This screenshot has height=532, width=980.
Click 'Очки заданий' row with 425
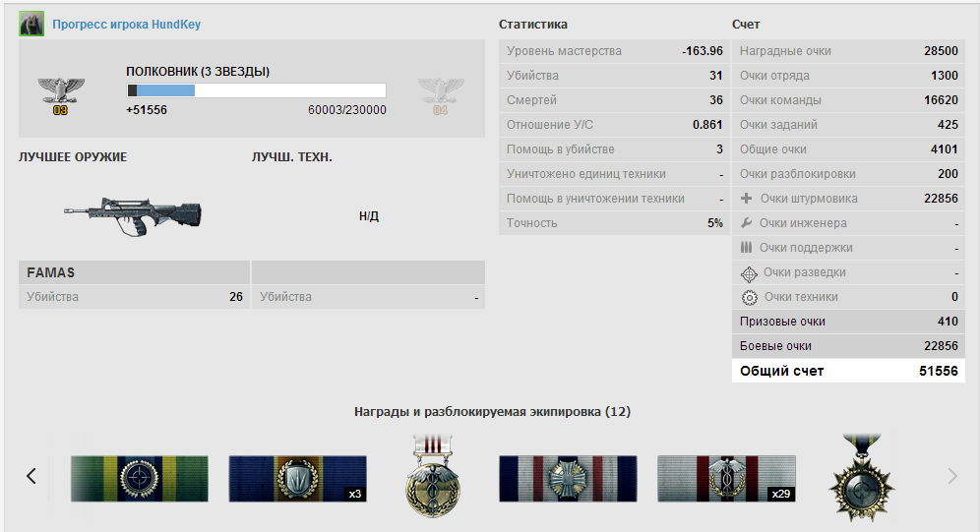pos(849,125)
